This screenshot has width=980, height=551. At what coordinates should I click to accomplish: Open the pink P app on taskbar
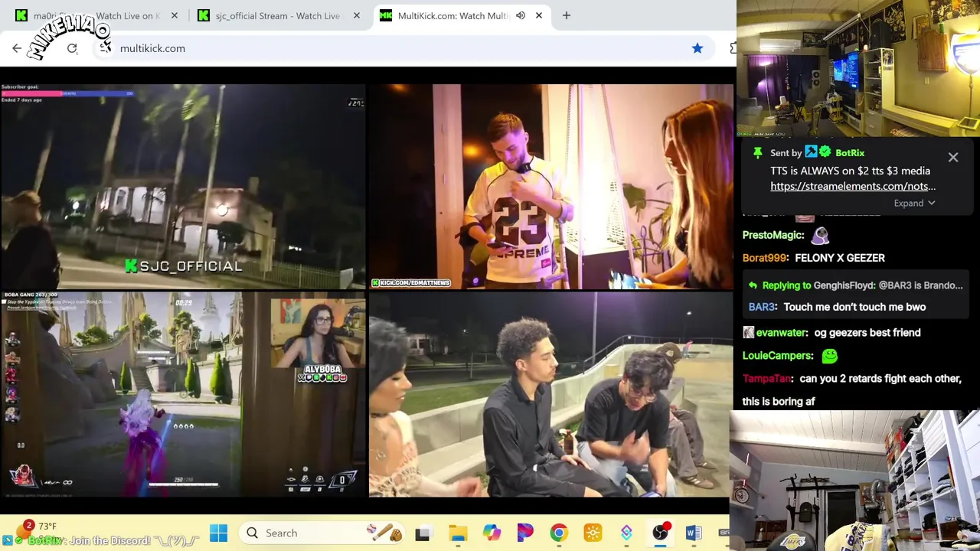(x=525, y=533)
